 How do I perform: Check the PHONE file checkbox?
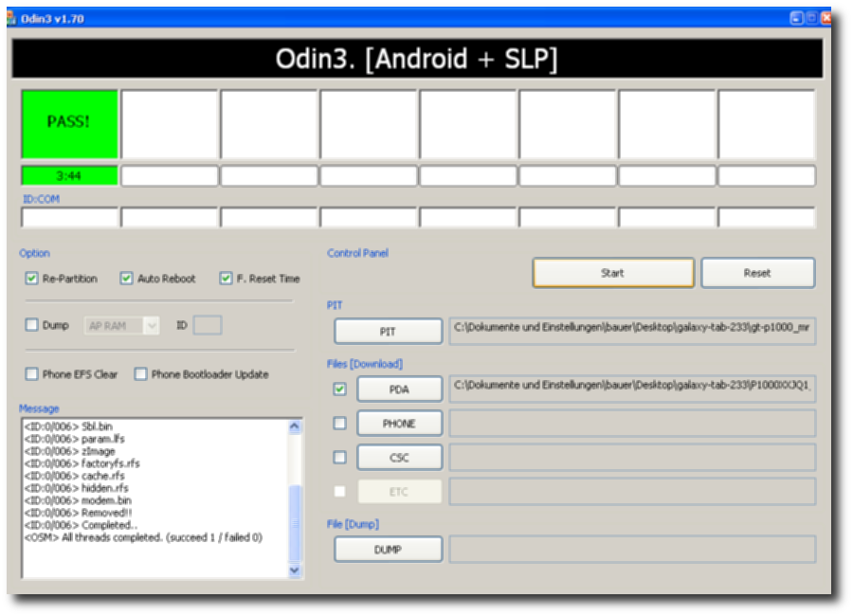click(x=340, y=423)
